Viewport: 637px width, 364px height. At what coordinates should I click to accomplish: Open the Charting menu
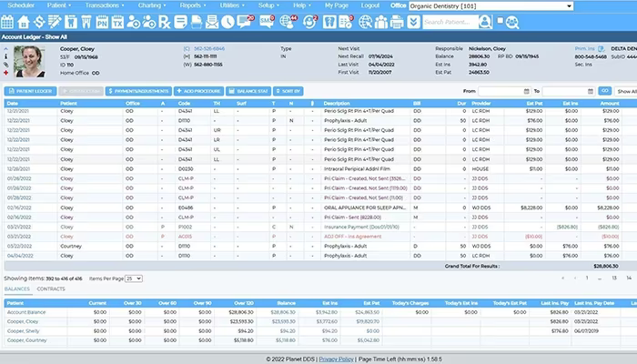point(152,5)
